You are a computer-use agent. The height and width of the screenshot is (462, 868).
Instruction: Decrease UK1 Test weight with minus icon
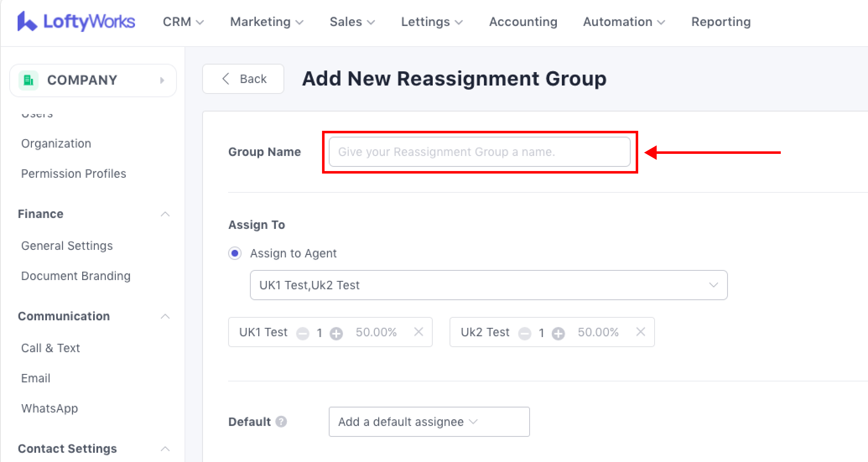(x=303, y=333)
